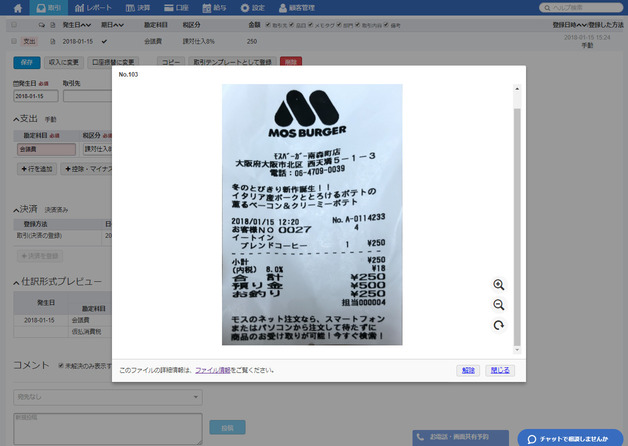The width and height of the screenshot is (628, 446).
Task: Click the +決済を登録 button
Action: click(40, 256)
